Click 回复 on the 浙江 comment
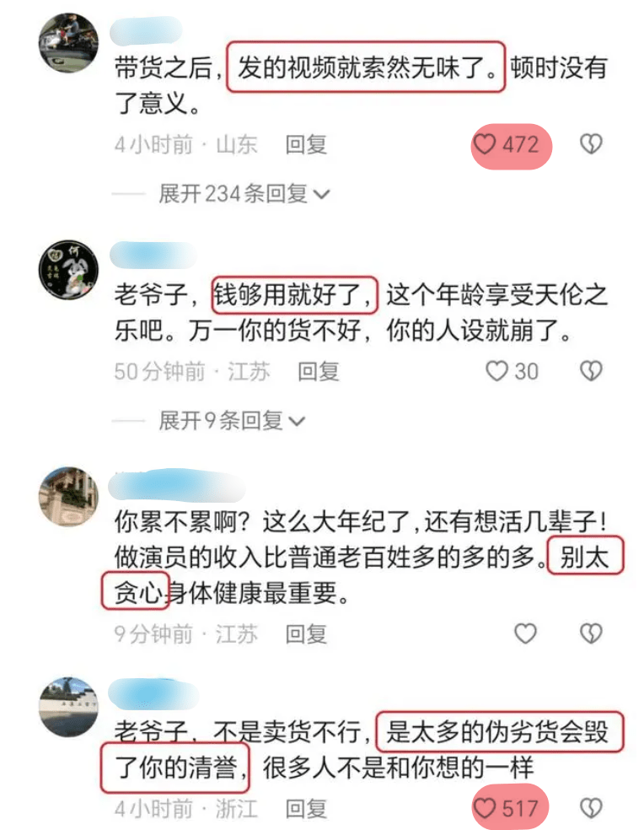The height and width of the screenshot is (830, 644). tap(306, 809)
